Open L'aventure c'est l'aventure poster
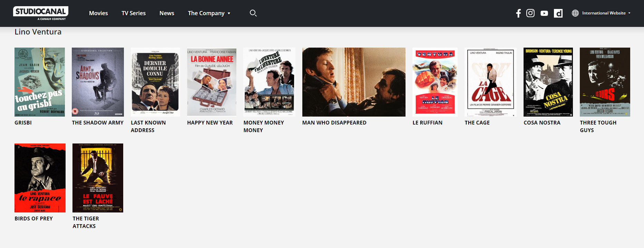Screen dimensions: 644x248 click(x=269, y=82)
